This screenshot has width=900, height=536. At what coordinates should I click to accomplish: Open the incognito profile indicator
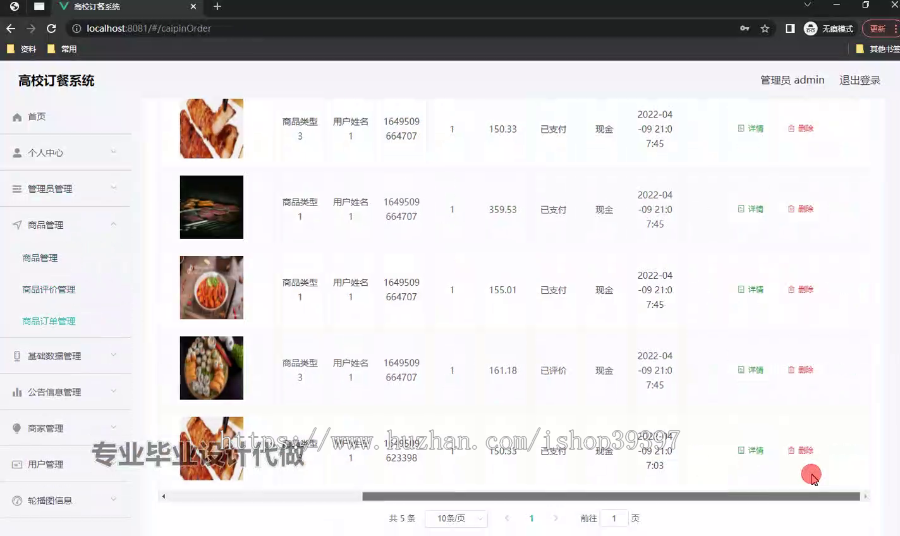pos(828,28)
